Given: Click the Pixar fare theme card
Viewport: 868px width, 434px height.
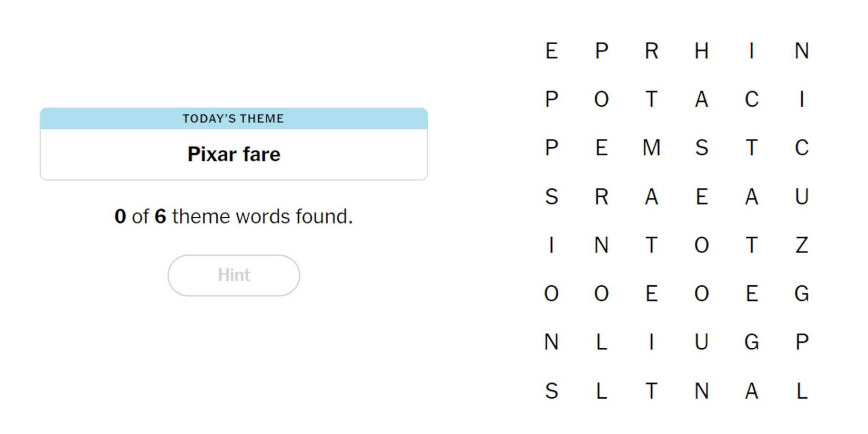Looking at the screenshot, I should [x=234, y=154].
